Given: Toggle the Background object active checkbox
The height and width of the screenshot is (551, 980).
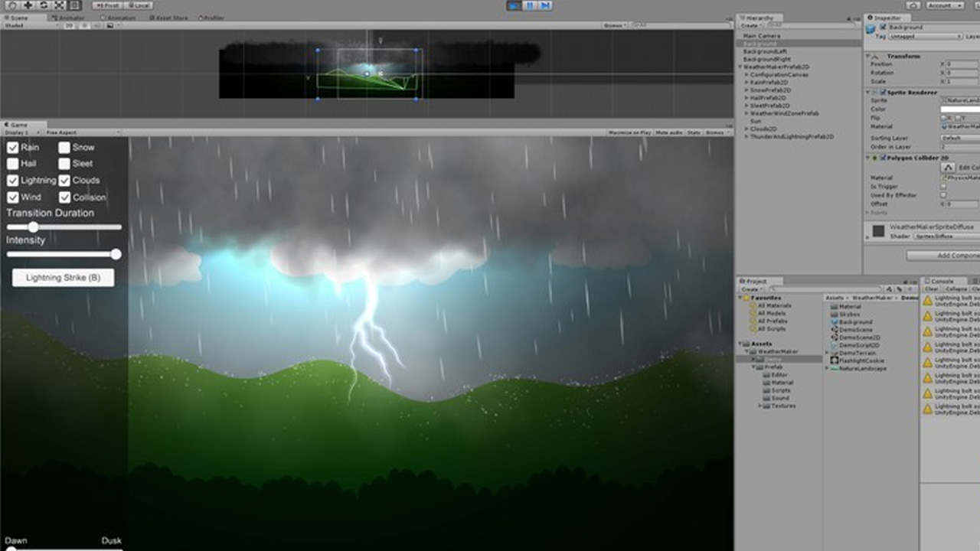Looking at the screenshot, I should 883,27.
